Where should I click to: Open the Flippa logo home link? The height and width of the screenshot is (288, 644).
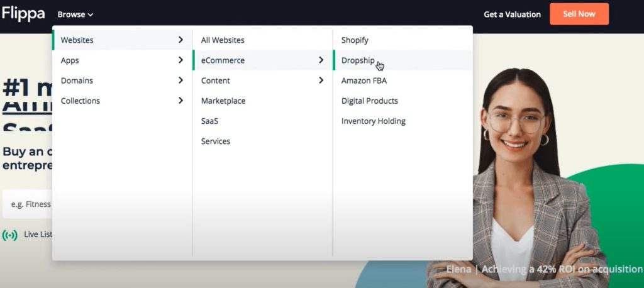pos(23,14)
